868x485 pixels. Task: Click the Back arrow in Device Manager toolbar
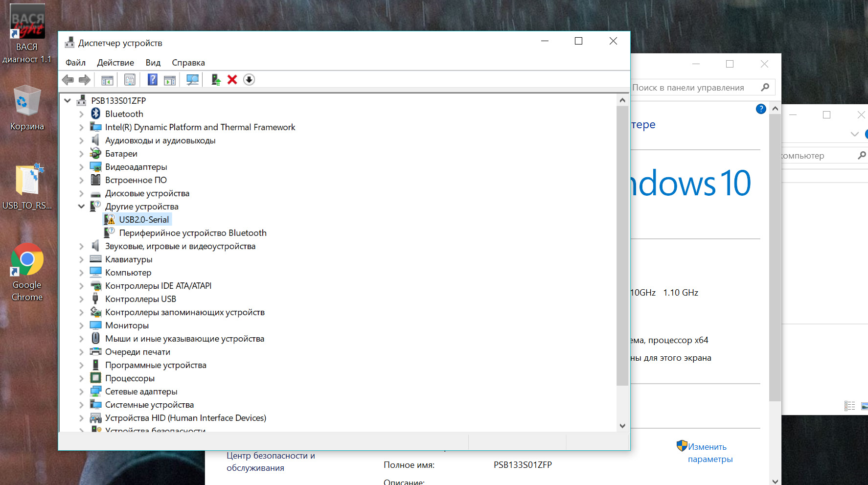[68, 80]
